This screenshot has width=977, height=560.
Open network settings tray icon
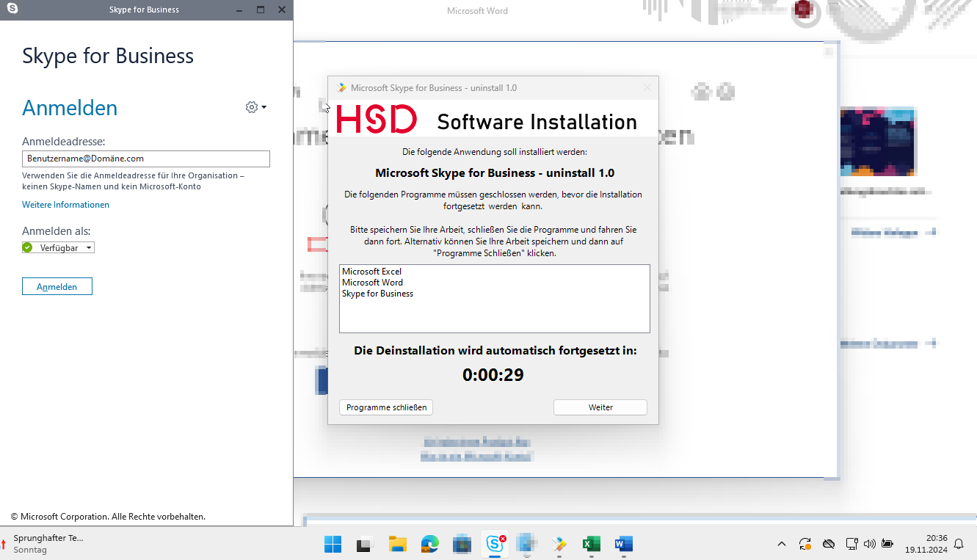click(851, 545)
